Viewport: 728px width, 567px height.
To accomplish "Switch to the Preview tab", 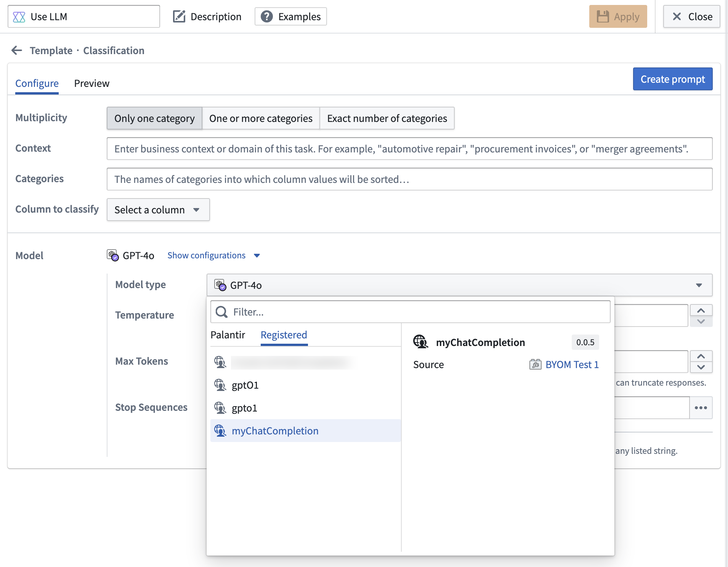I will coord(91,83).
